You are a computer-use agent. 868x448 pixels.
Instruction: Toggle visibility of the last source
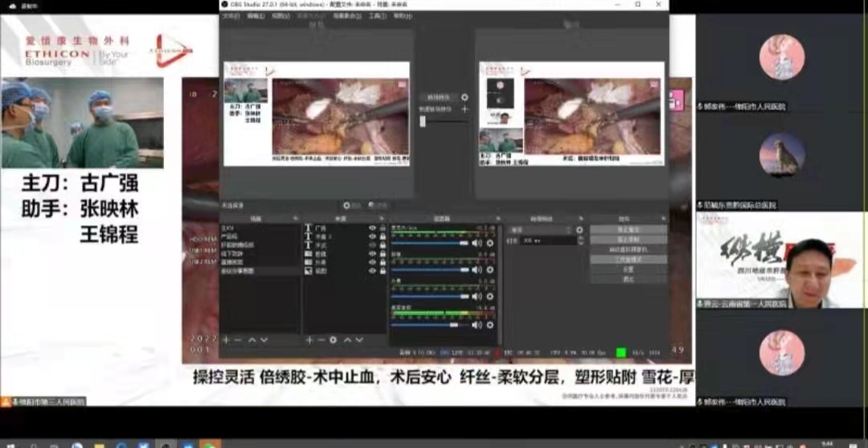[372, 272]
